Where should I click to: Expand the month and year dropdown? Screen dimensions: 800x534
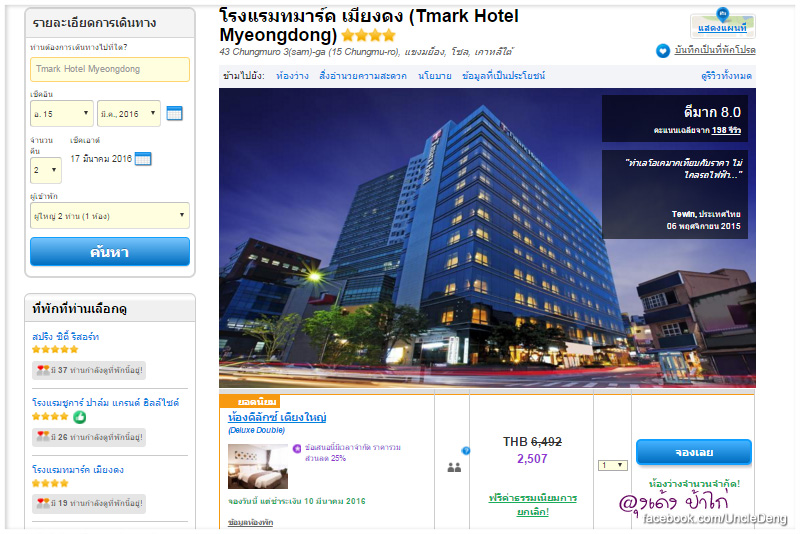(129, 113)
